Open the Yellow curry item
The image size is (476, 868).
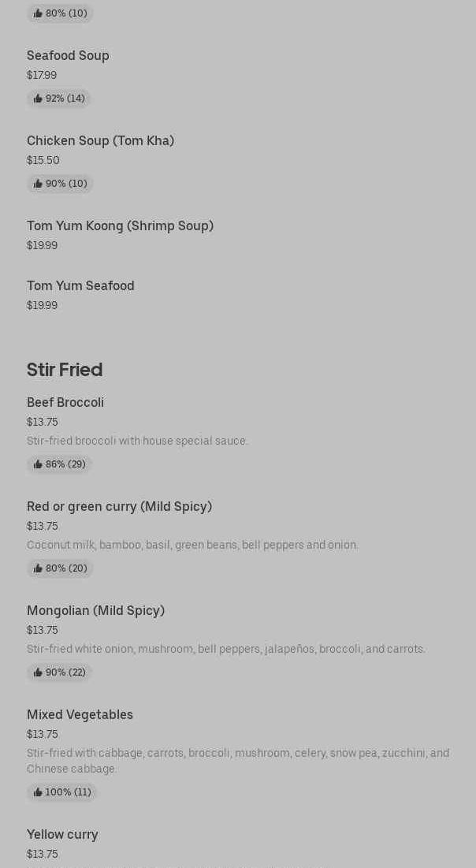pyautogui.click(x=62, y=834)
